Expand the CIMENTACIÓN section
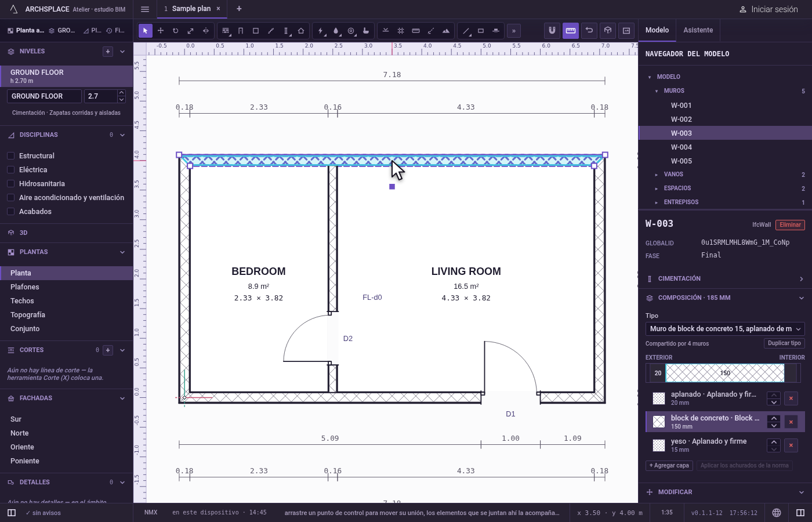Screen dimensions: 812x522 [725, 279]
